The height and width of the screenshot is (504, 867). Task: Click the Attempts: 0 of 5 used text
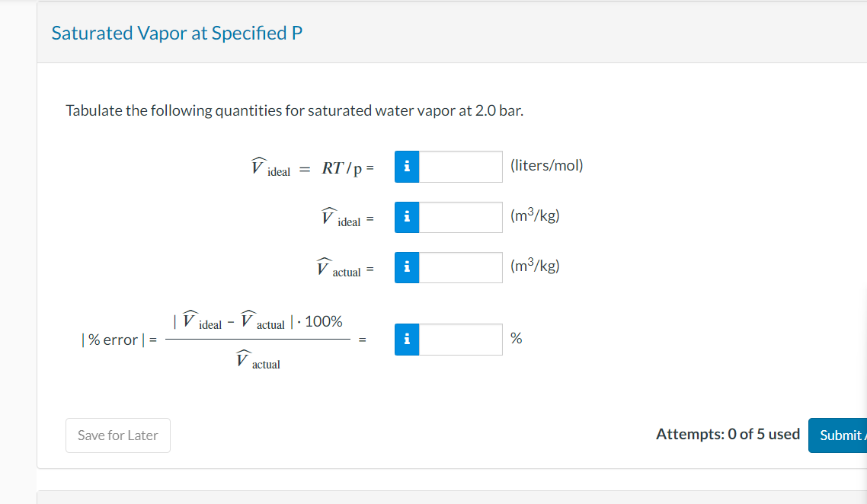pos(727,434)
